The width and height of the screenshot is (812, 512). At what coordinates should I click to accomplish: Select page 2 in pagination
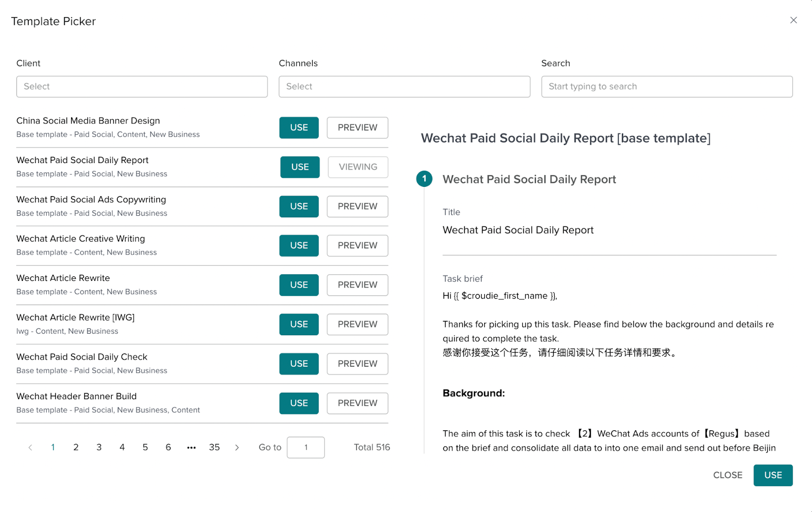tap(76, 447)
